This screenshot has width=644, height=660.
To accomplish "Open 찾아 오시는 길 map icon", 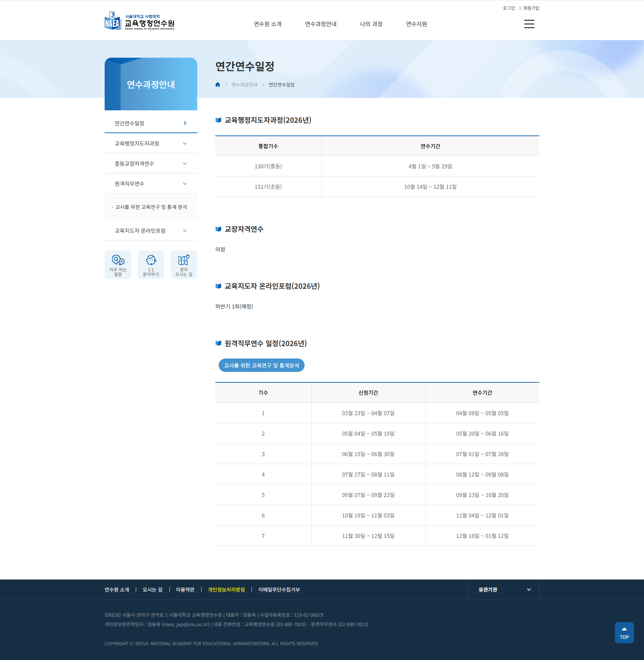I will pos(184,265).
